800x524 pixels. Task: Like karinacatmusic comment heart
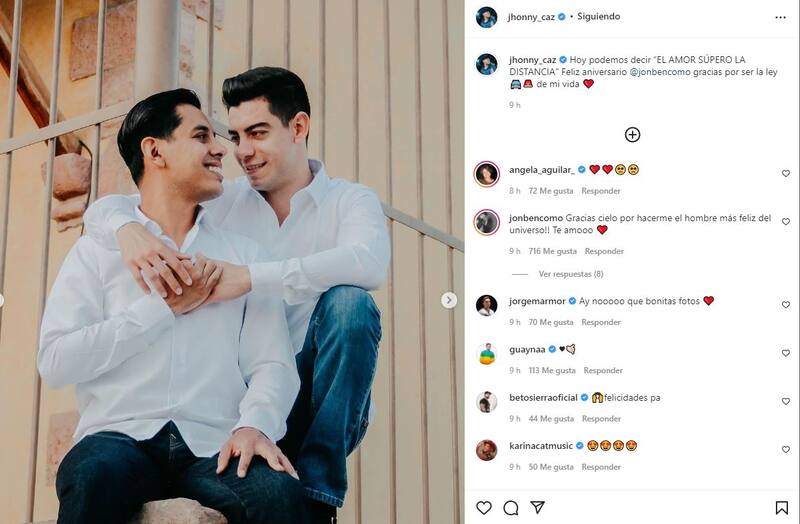[x=786, y=450]
